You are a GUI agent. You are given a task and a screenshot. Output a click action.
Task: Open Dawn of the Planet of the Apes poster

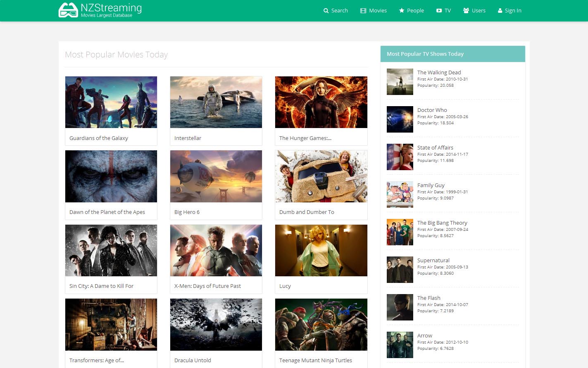[x=111, y=176]
